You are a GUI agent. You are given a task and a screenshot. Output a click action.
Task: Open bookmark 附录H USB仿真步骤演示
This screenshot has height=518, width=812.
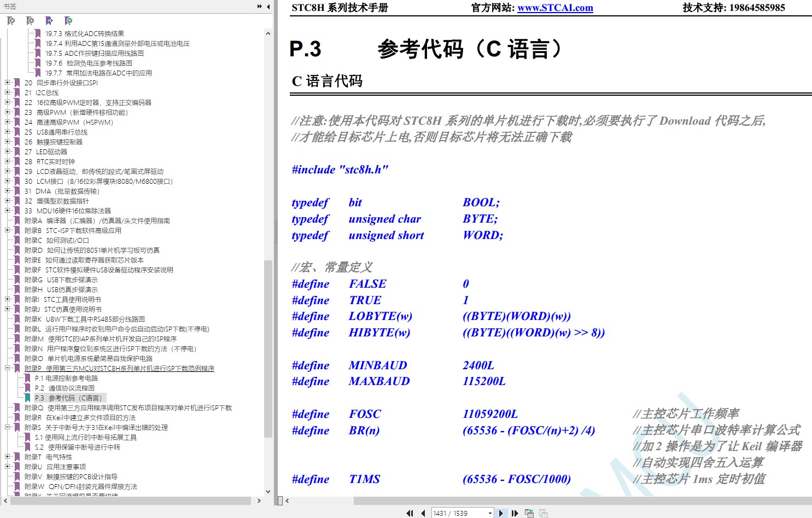[61, 289]
